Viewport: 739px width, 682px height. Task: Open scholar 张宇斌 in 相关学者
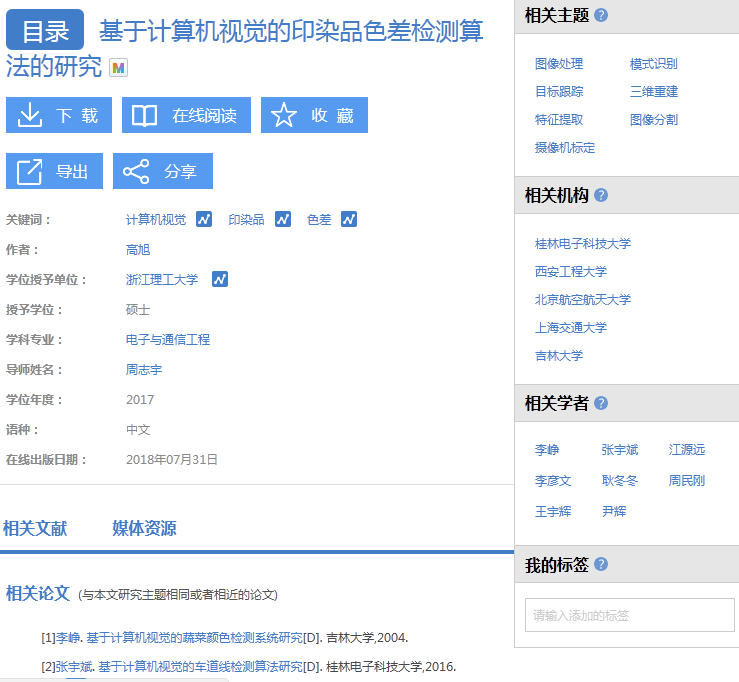click(x=620, y=450)
